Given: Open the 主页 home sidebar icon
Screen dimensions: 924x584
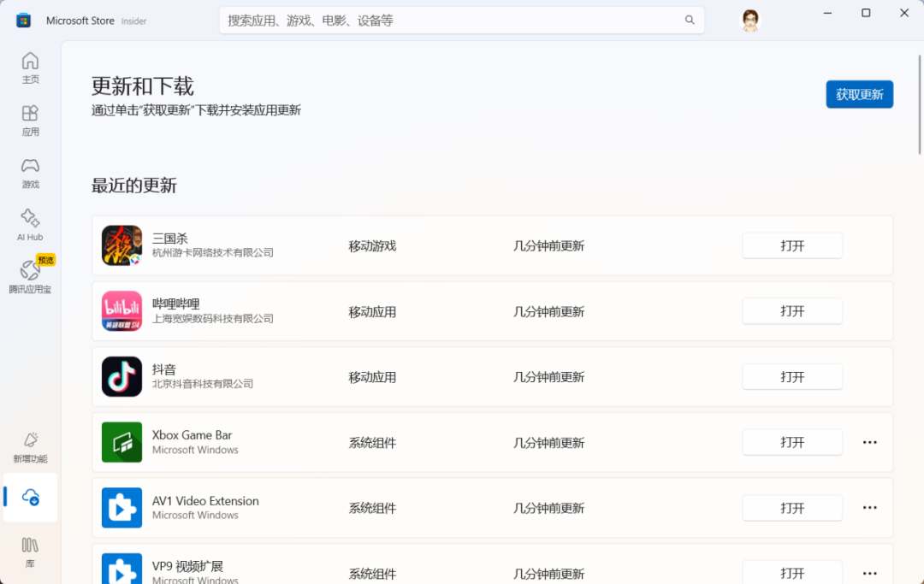Looking at the screenshot, I should pyautogui.click(x=30, y=68).
